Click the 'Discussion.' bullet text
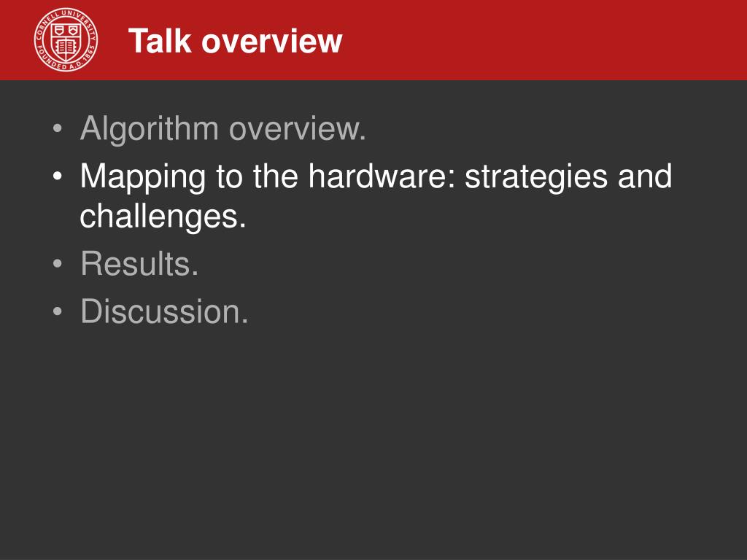Viewport: 747px width, 560px height. (164, 311)
